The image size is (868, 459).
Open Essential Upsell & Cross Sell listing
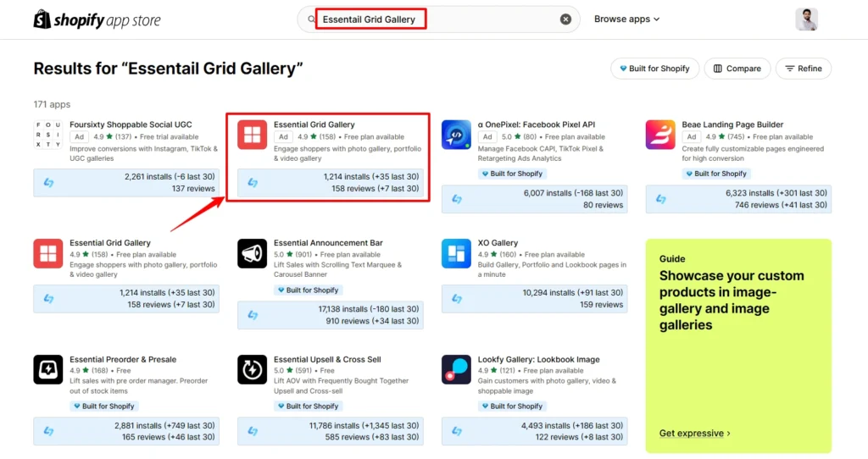pyautogui.click(x=327, y=359)
